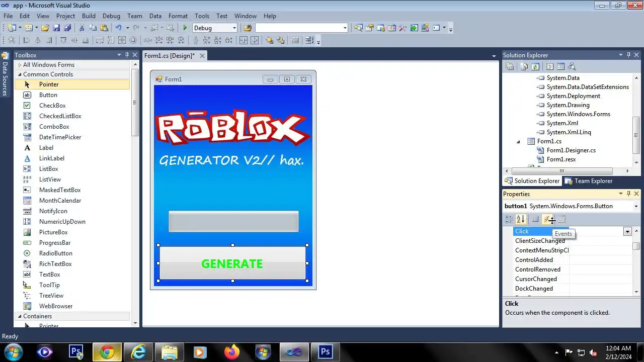Click gray textbox on Form1 designer
Viewport: 644px width, 362px height.
(233, 222)
